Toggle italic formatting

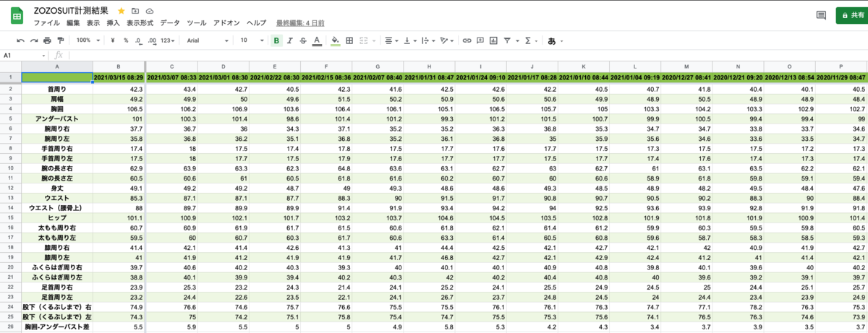290,40
